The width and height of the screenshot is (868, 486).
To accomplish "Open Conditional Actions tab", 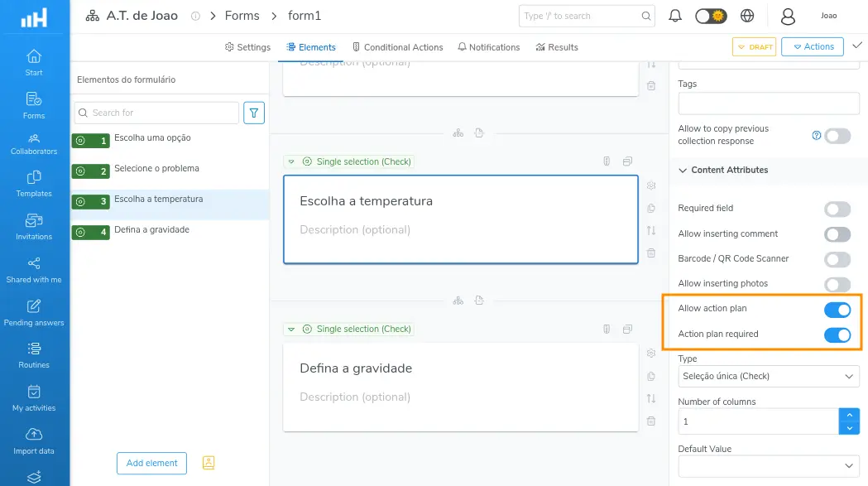I will pos(397,47).
